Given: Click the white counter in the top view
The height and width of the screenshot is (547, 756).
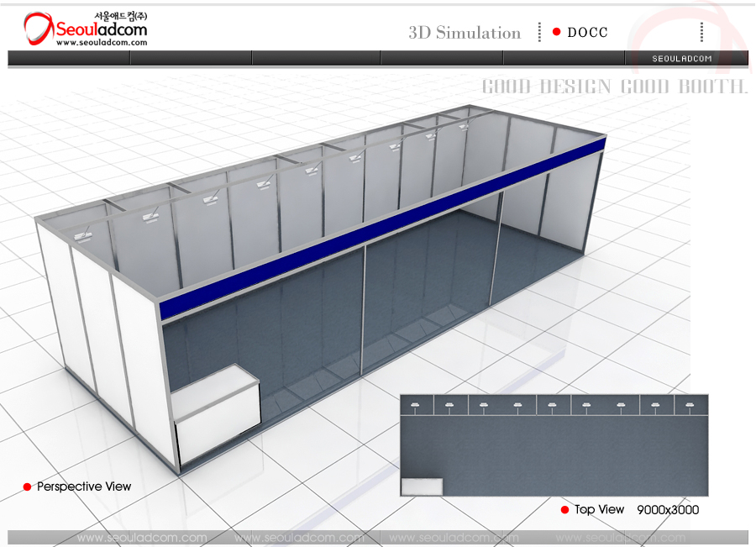Looking at the screenshot, I should tap(422, 487).
